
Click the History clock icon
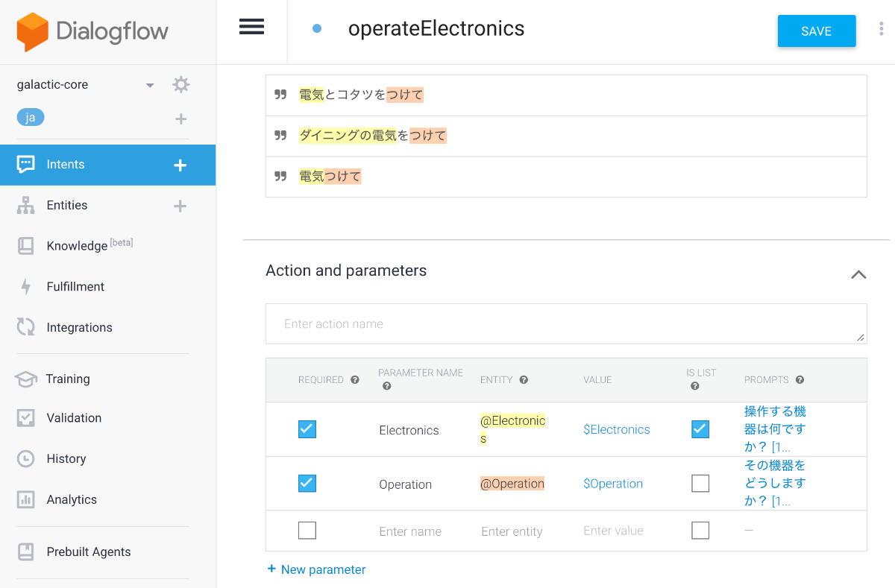tap(26, 458)
